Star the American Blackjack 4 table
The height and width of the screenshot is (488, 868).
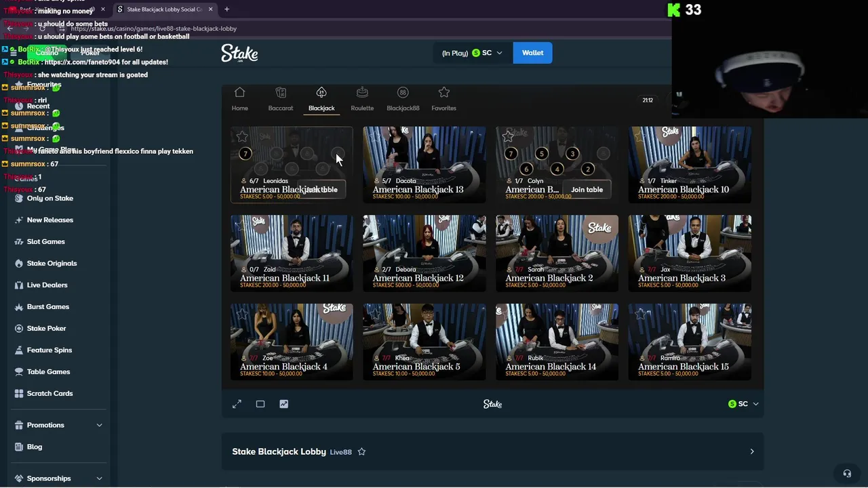[x=241, y=314]
